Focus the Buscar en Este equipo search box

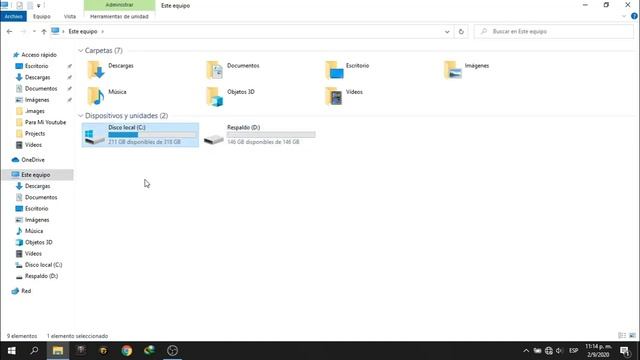click(x=554, y=31)
